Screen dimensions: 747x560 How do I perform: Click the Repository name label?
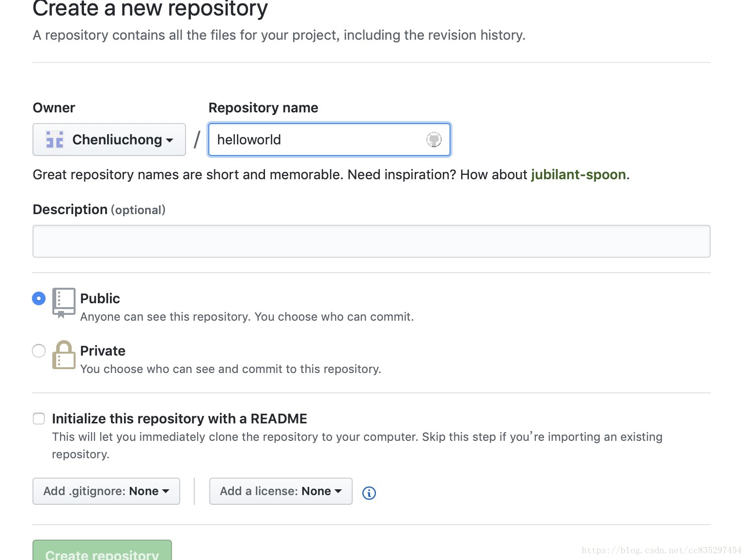(263, 108)
